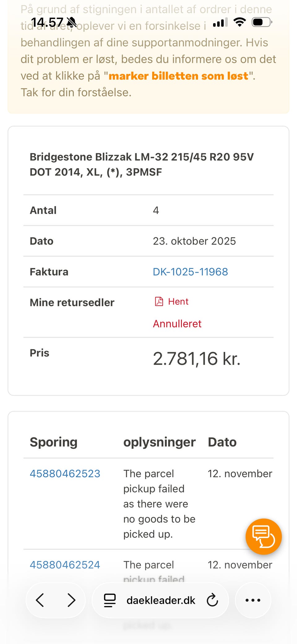Open invoice DK-1025-11968

[190, 272]
